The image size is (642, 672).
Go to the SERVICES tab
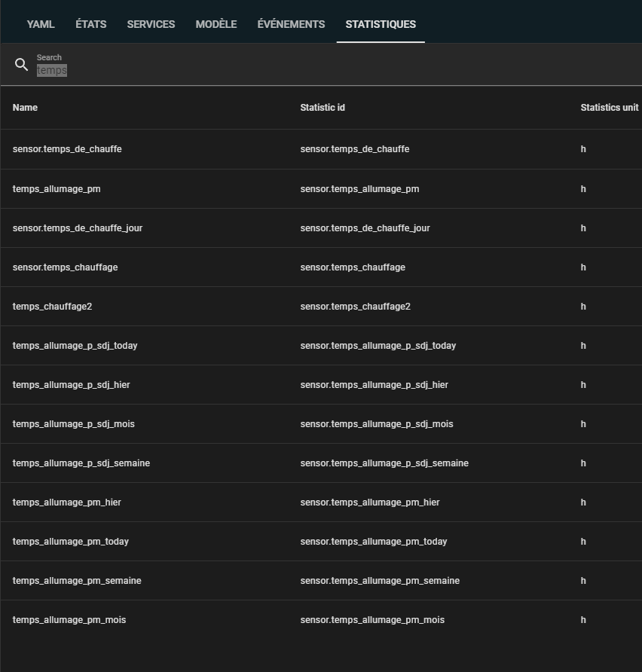pos(151,24)
